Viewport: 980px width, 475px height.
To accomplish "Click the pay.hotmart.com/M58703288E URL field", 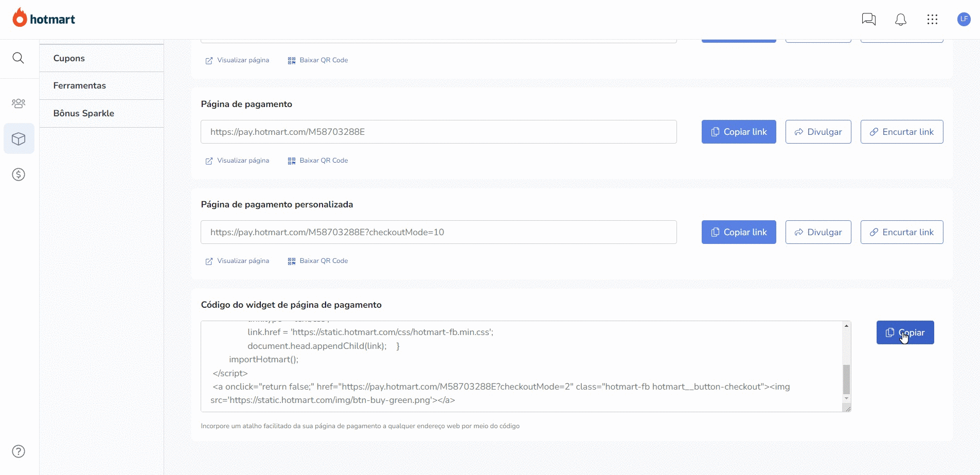I will click(439, 132).
